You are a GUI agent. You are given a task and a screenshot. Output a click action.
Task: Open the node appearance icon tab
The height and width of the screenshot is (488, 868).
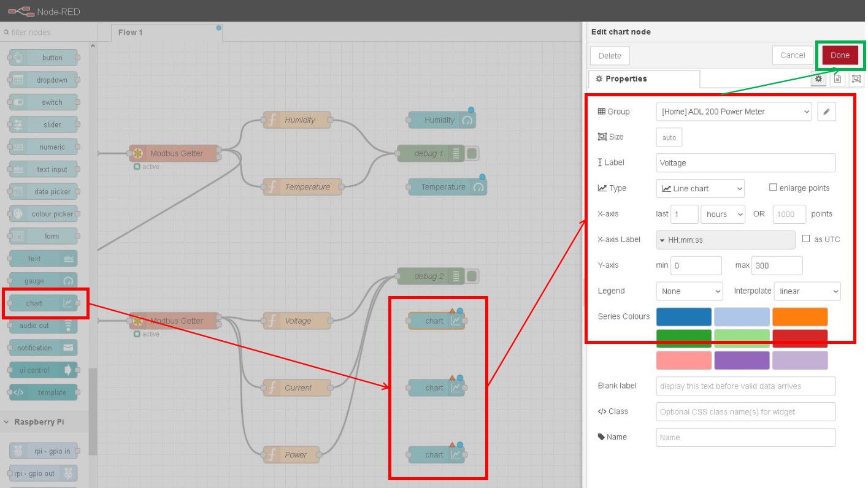pyautogui.click(x=856, y=79)
